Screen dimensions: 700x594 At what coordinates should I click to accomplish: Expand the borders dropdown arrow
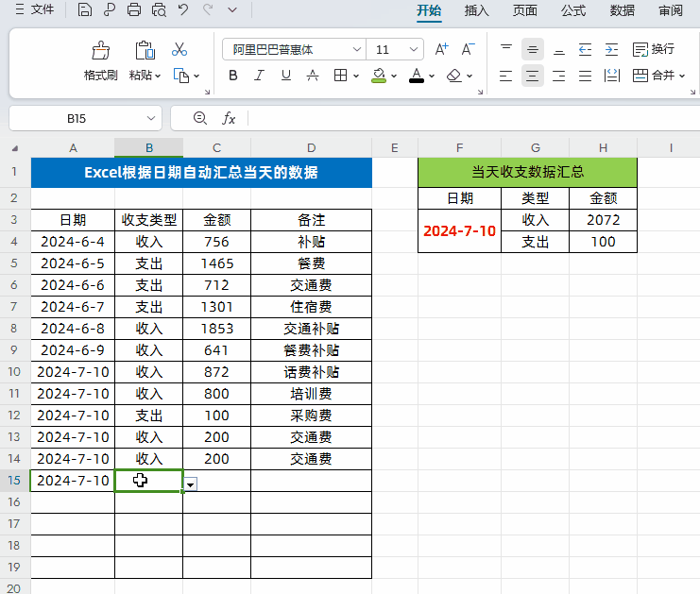356,76
